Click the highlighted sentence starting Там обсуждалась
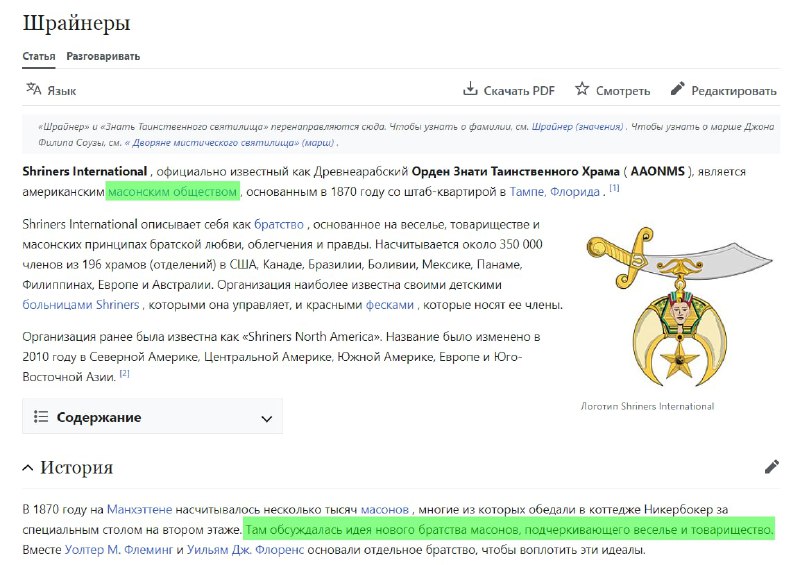Screen dimensions: 800x565 coord(509,530)
